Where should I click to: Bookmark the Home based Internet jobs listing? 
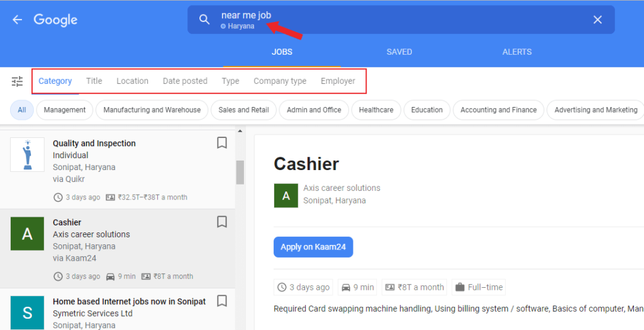(222, 301)
